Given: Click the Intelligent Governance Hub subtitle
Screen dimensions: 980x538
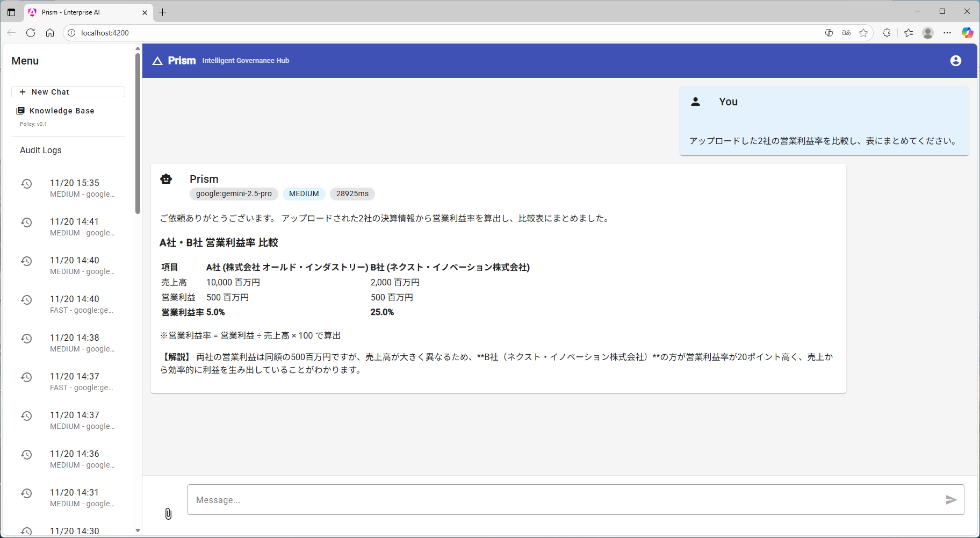Looking at the screenshot, I should pos(246,61).
